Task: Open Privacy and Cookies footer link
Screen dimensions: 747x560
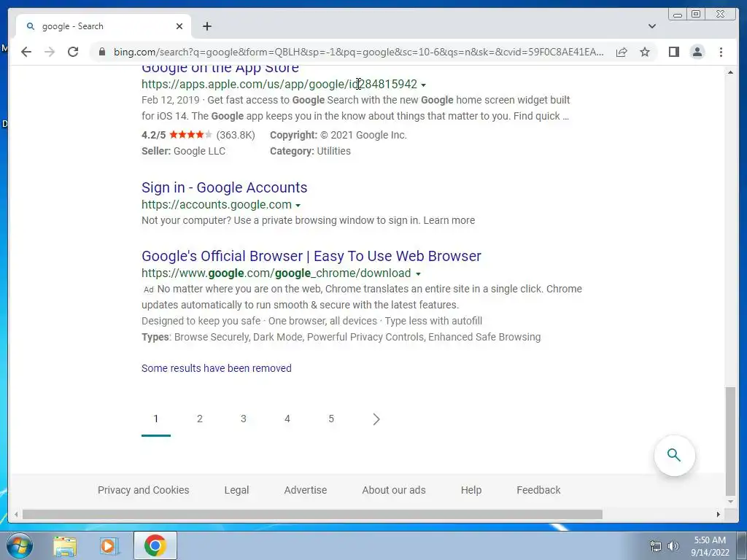Action: [x=144, y=490]
